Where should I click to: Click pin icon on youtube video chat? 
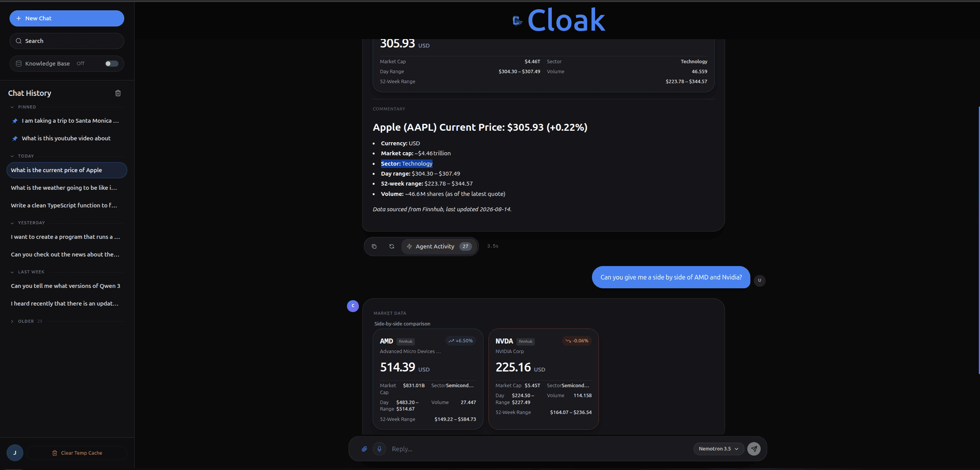(x=15, y=138)
